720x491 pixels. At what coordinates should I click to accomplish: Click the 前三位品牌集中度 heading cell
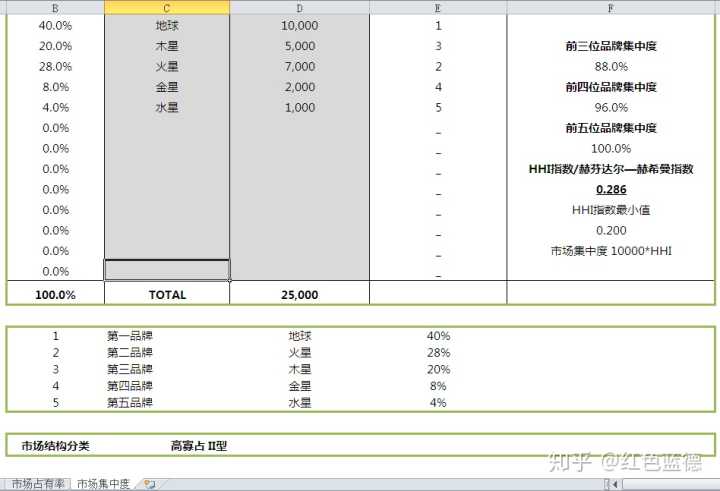[610, 46]
